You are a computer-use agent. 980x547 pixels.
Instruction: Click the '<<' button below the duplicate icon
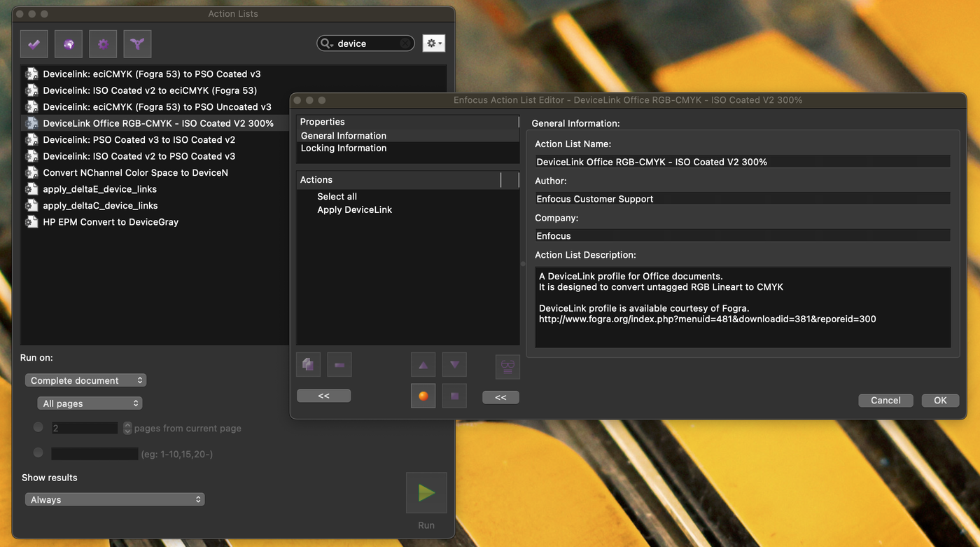(323, 396)
